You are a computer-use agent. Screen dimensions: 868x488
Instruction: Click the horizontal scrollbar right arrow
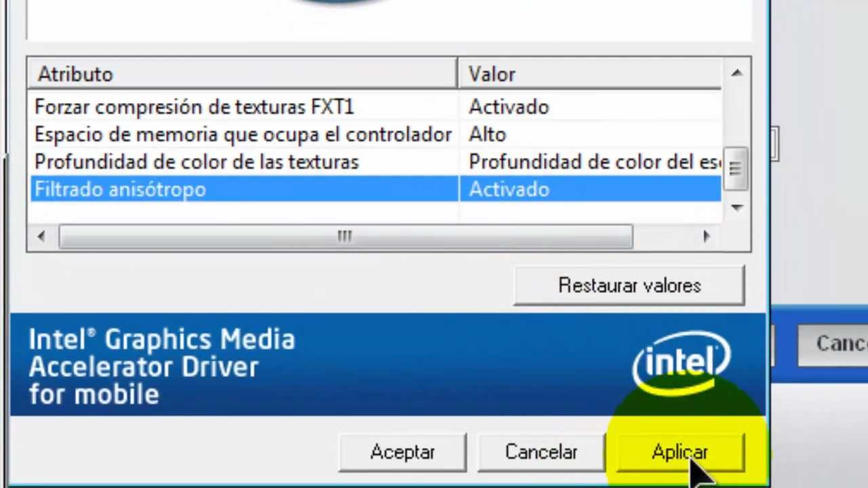click(707, 236)
